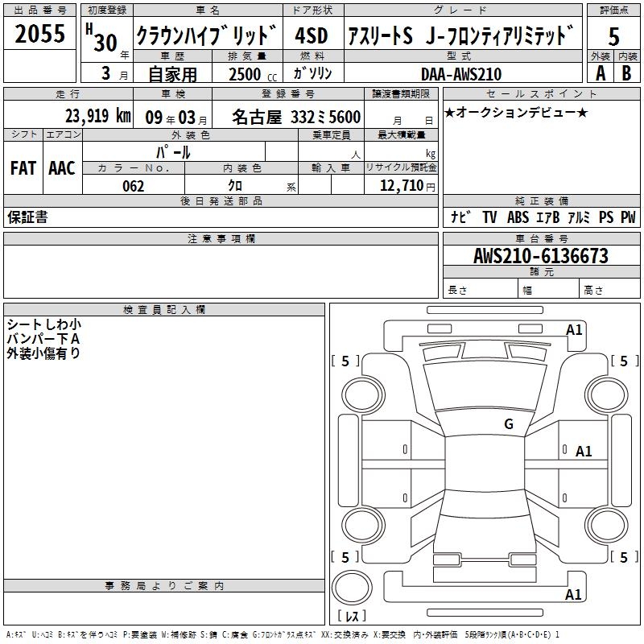Select the A1 mark on the rear bumper
The width and height of the screenshot is (644, 644).
coord(573,595)
